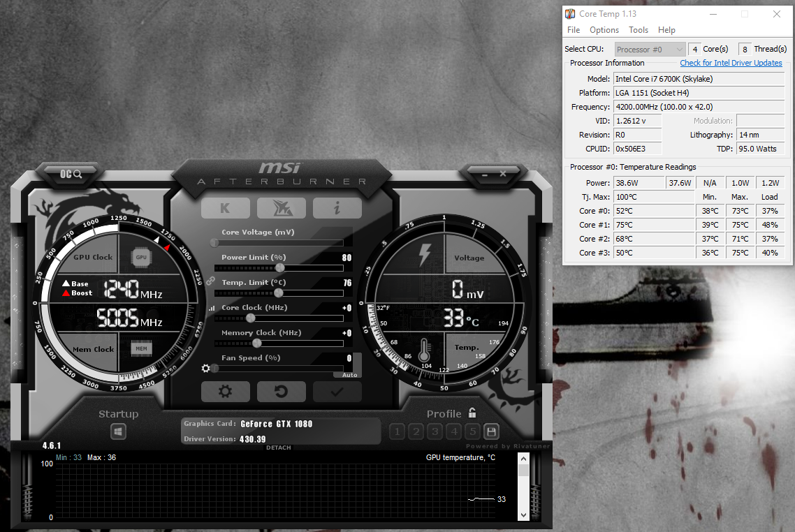Open Afterburner settings gear button
Screen dimensions: 795x532
225,392
